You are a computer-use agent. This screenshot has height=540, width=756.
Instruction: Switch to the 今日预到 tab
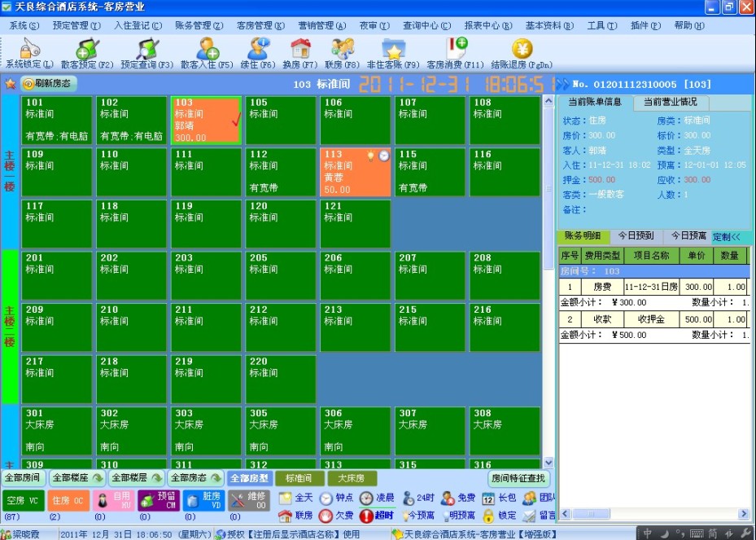point(636,236)
